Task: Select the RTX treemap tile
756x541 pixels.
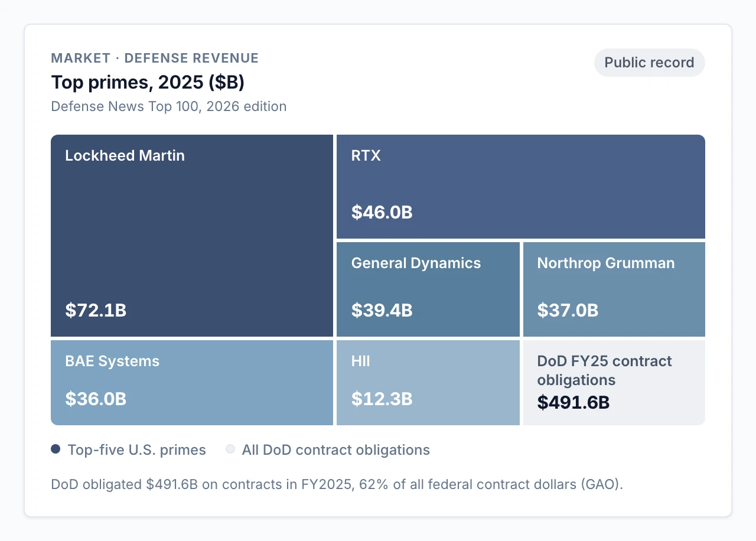Action: pos(521,187)
